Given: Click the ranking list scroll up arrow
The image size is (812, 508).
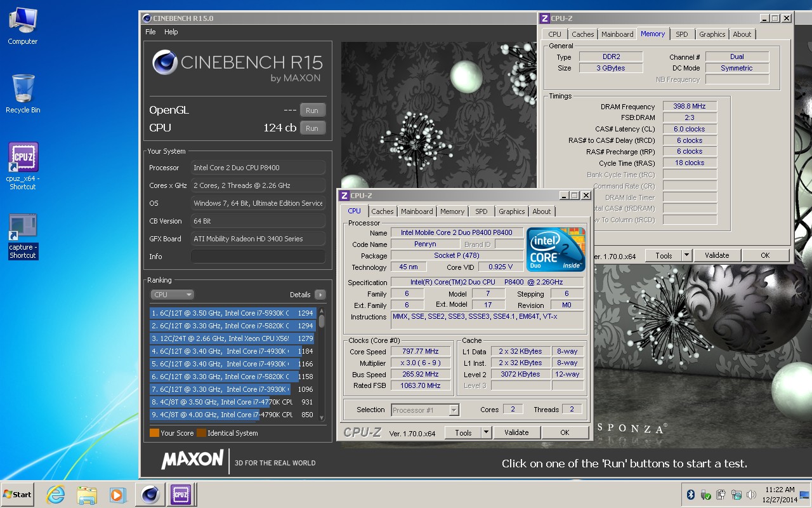Looking at the screenshot, I should click(x=322, y=311).
